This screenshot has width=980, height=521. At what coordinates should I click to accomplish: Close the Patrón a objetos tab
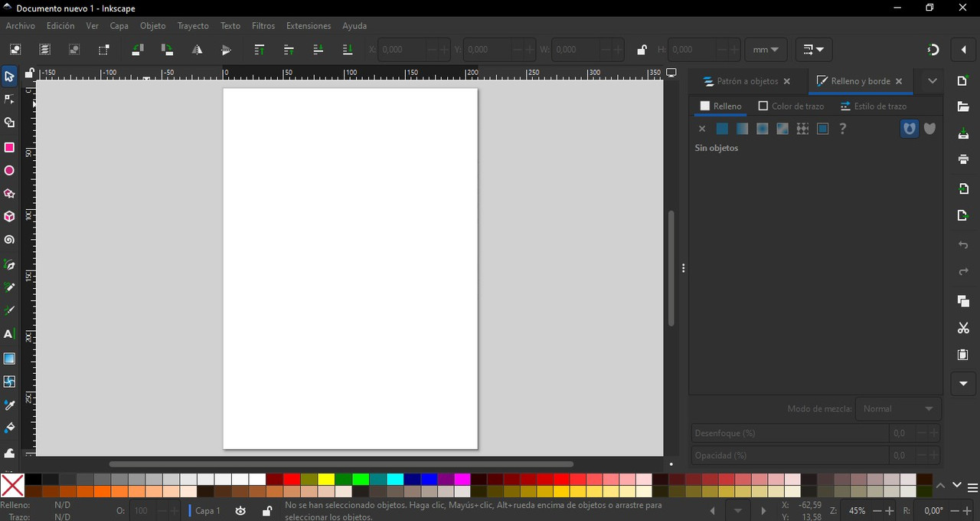[786, 81]
